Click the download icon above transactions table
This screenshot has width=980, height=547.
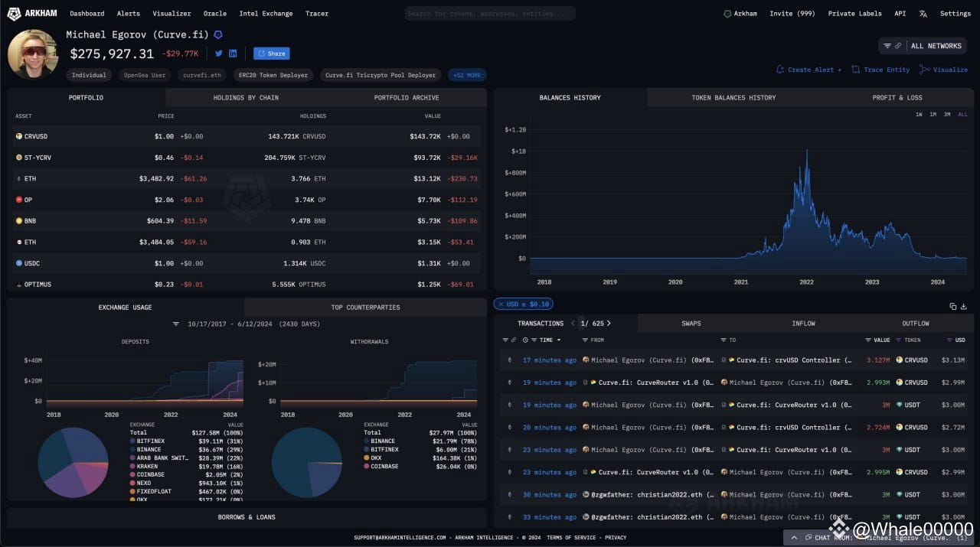[x=963, y=307]
